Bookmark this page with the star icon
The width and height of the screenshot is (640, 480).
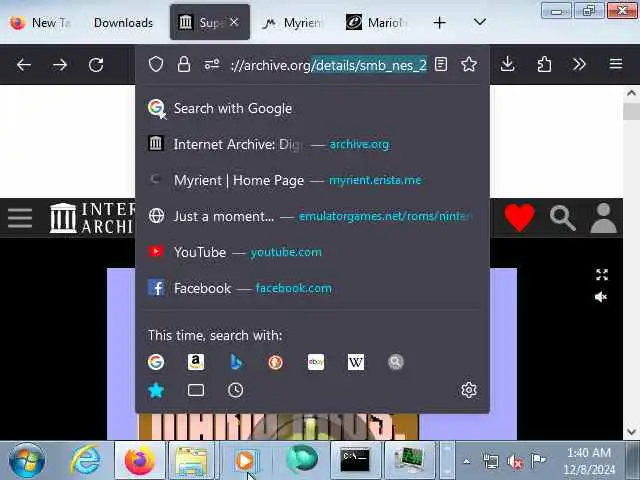click(469, 64)
